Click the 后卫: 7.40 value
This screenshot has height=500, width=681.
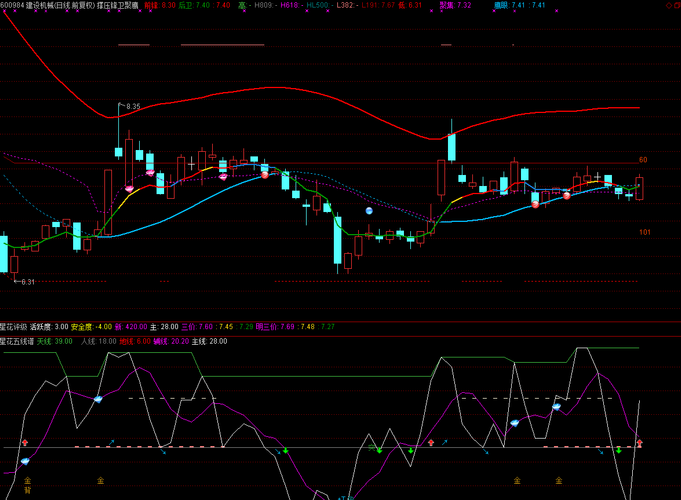195,5
